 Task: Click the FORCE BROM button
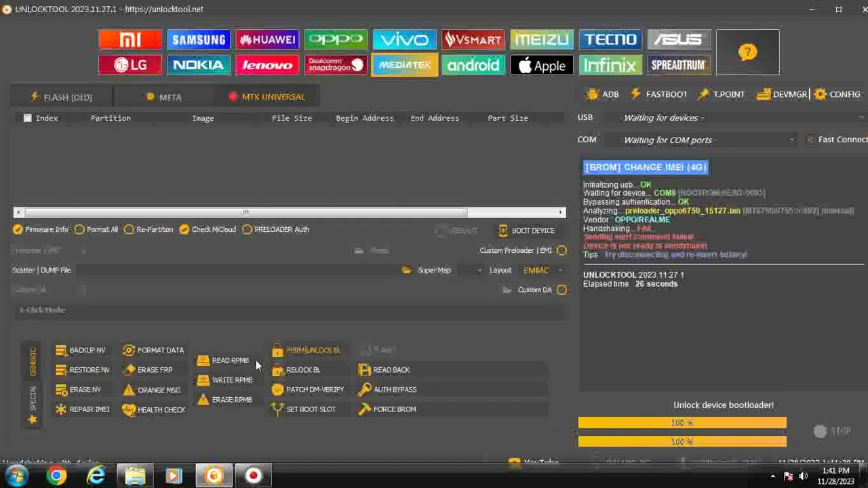point(387,409)
